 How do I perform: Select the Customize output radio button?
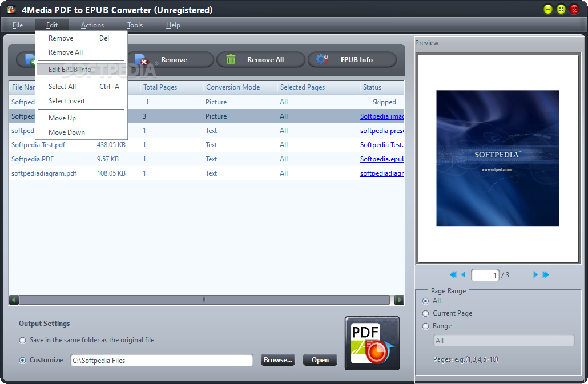click(23, 361)
